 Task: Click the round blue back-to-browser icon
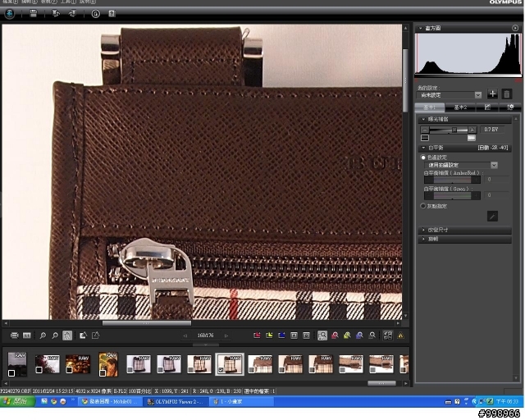(x=9, y=14)
